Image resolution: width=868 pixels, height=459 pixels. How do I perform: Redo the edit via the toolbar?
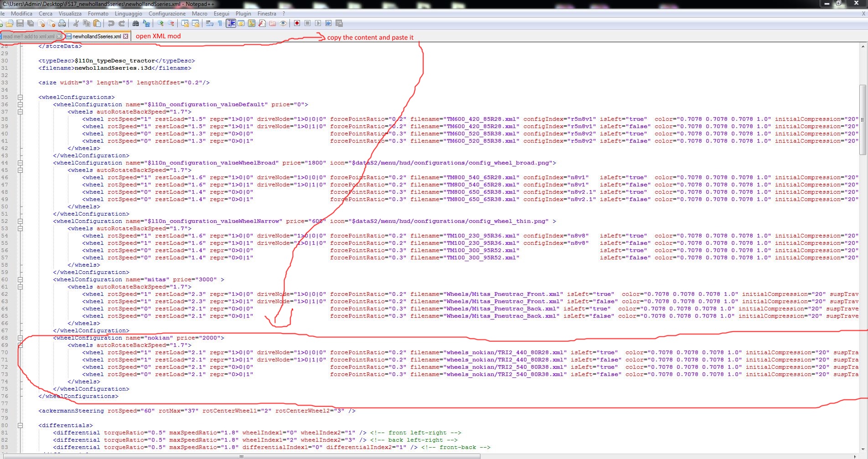[121, 23]
